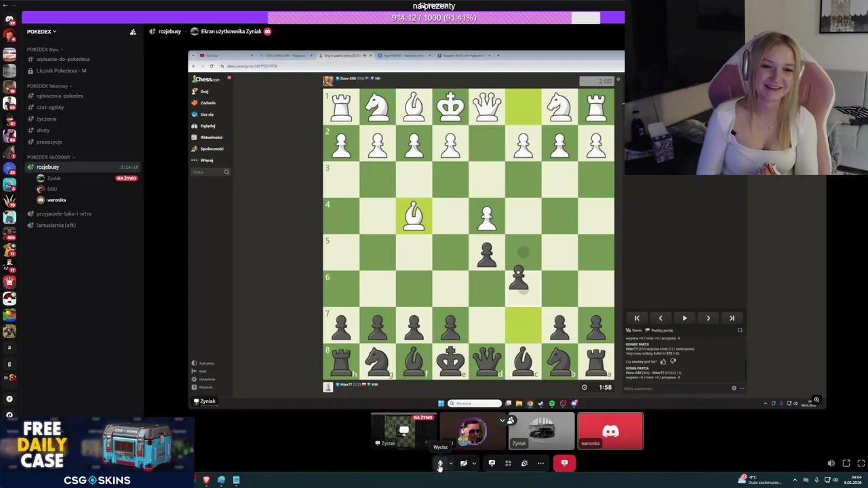Click weronika user in voice channel list
Viewport: 868px width, 488px height.
point(56,200)
